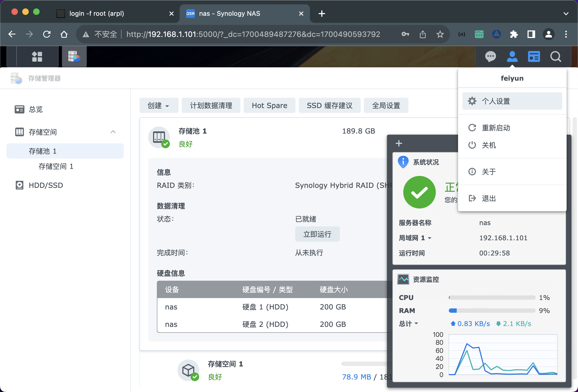Open 全局设置 button
The image size is (578, 392).
[386, 105]
